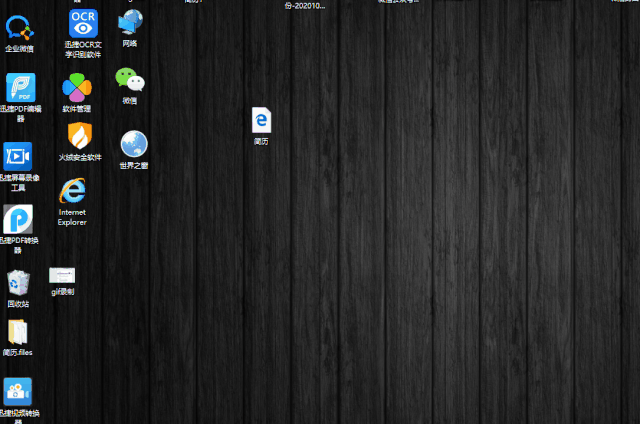Click the 简历.files label text
Viewport: 640px width, 424px height.
(x=18, y=352)
